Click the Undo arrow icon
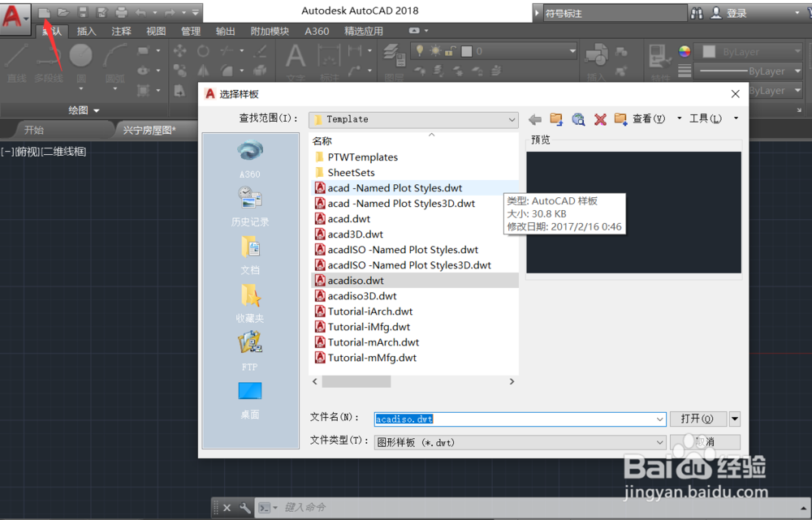 pyautogui.click(x=140, y=12)
